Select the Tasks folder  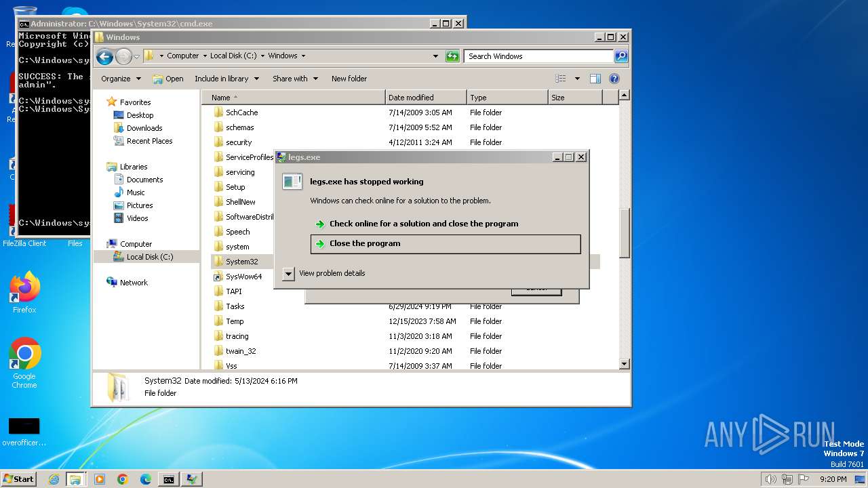click(x=235, y=306)
